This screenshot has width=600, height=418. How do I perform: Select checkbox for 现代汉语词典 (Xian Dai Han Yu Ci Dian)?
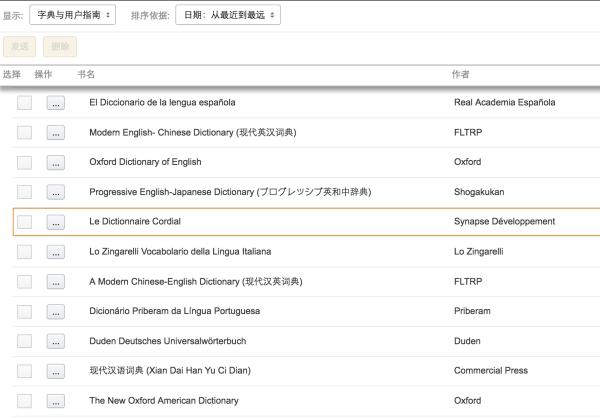tap(24, 371)
